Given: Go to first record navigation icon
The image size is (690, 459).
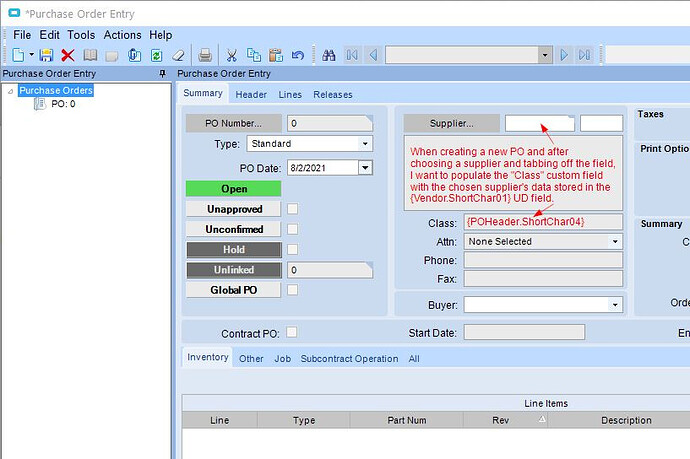Looking at the screenshot, I should [x=352, y=55].
